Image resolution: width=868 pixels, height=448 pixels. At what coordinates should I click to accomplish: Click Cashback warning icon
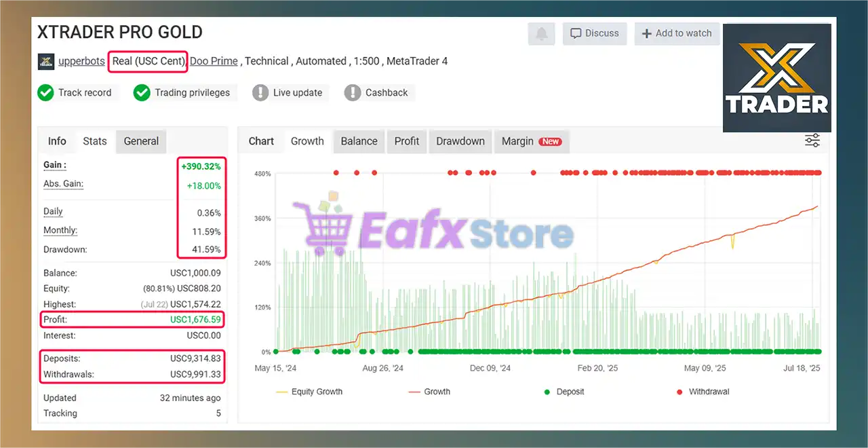coord(353,93)
